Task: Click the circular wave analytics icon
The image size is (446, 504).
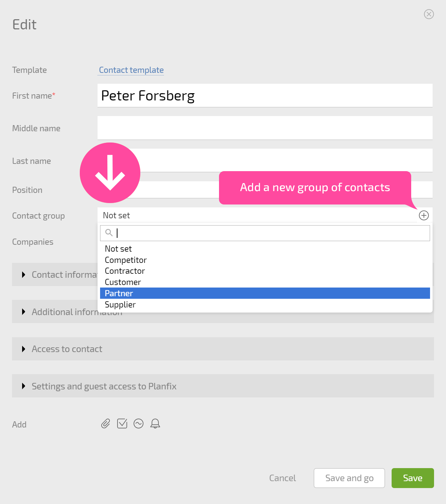Action: pyautogui.click(x=139, y=424)
